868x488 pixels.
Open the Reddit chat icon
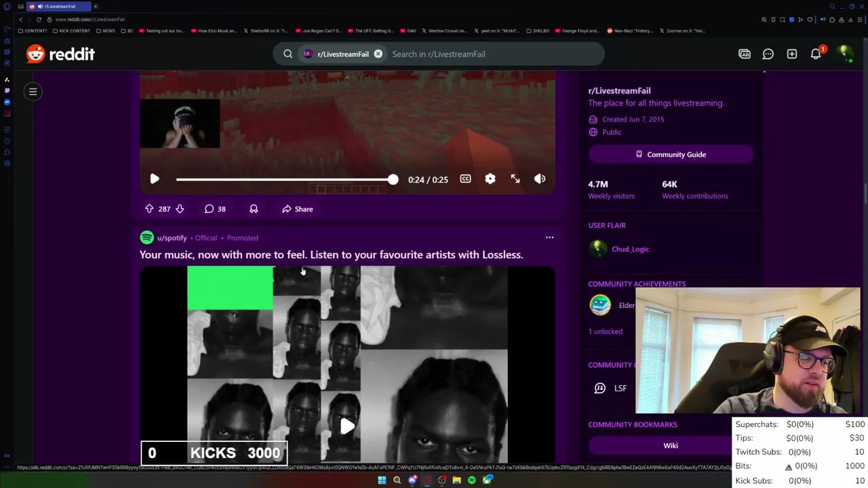pyautogui.click(x=768, y=54)
